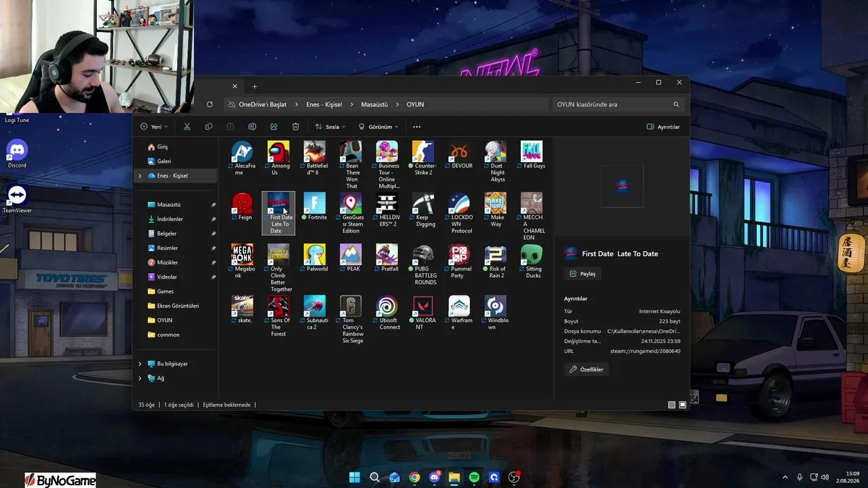Switch to the large icons view
Viewport: 868px width, 488px height.
pos(682,405)
